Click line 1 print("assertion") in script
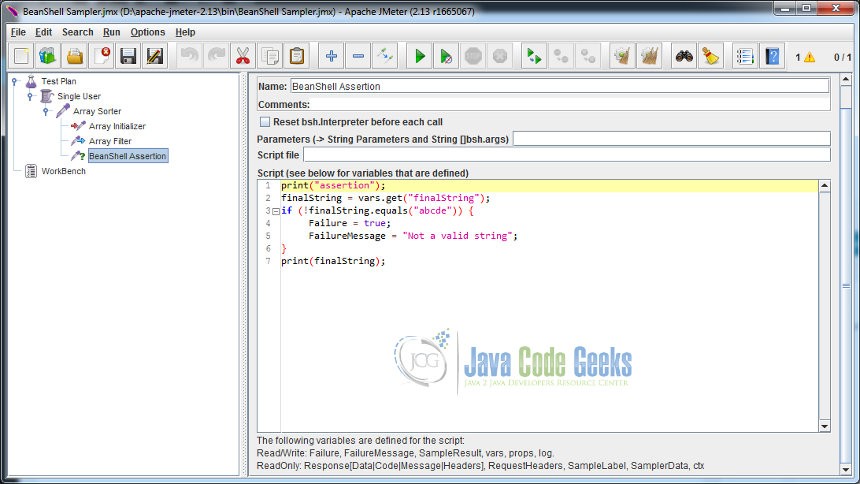 click(333, 185)
